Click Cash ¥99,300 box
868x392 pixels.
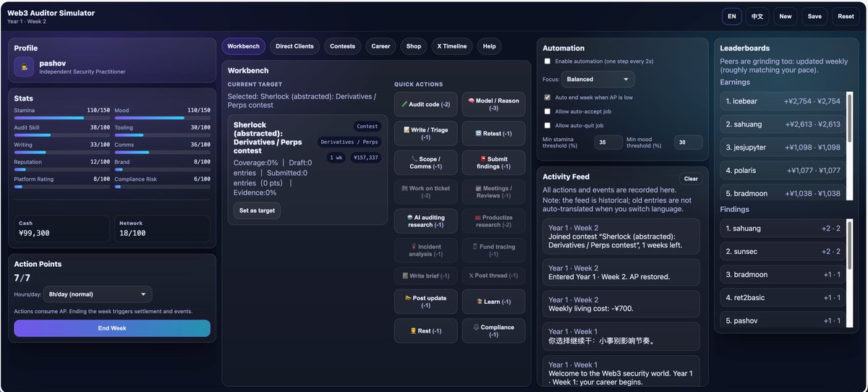coord(62,229)
